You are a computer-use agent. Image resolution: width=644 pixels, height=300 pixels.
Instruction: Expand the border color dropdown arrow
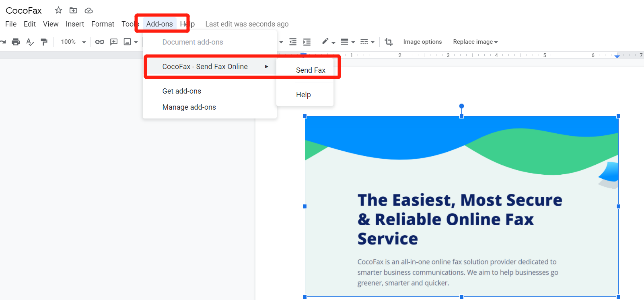pyautogui.click(x=333, y=43)
